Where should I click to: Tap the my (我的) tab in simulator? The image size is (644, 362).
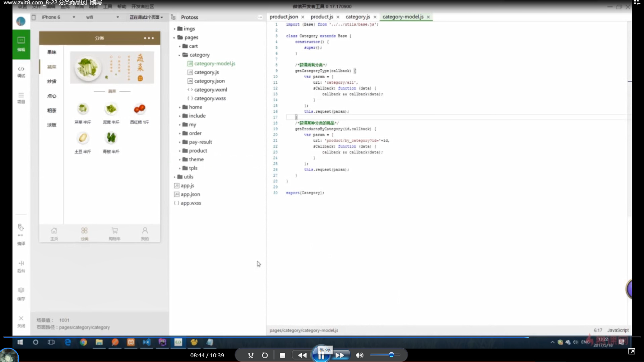tap(145, 234)
